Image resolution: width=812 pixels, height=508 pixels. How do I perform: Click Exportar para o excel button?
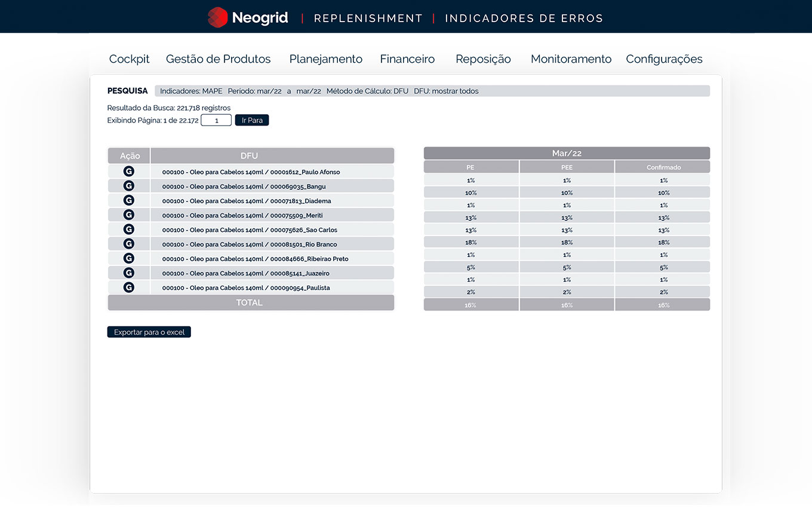[x=149, y=332]
